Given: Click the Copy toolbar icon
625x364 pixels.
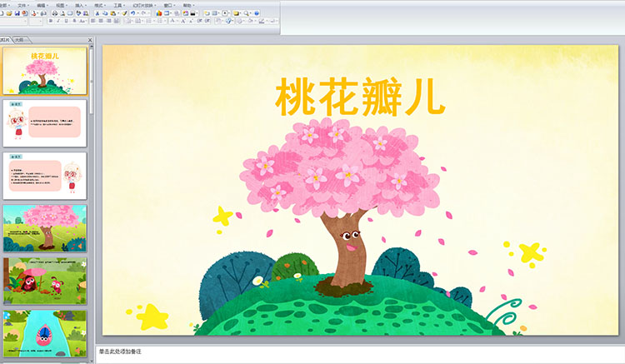Looking at the screenshot, I should pyautogui.click(x=105, y=13).
